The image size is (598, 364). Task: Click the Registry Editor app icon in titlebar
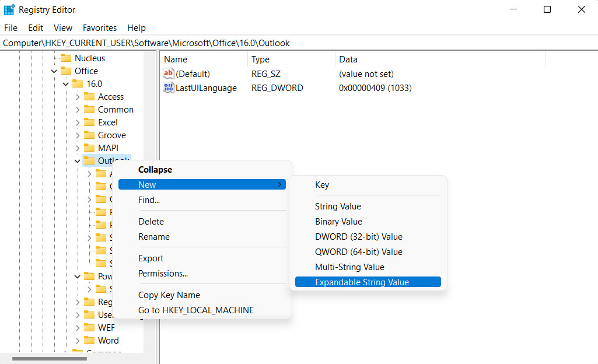[10, 9]
